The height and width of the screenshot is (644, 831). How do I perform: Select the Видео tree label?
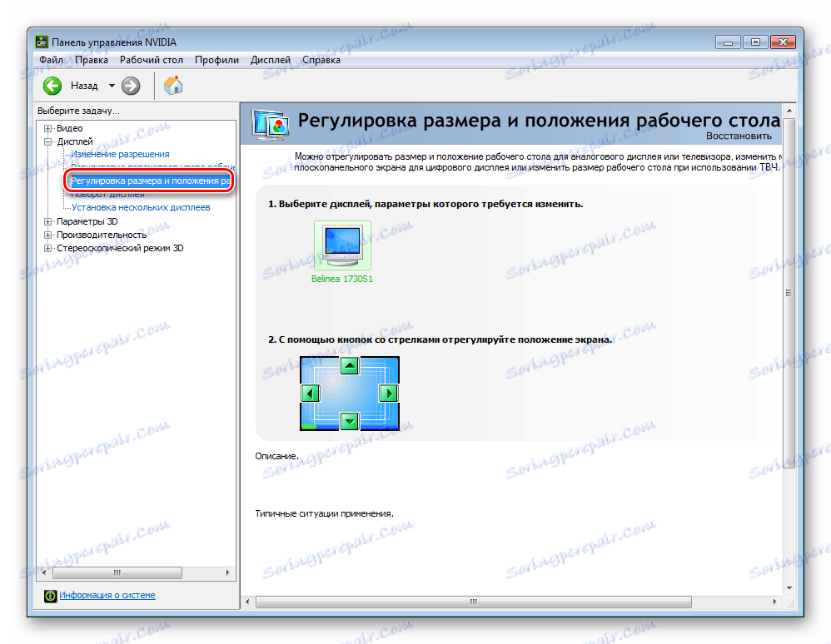click(69, 128)
